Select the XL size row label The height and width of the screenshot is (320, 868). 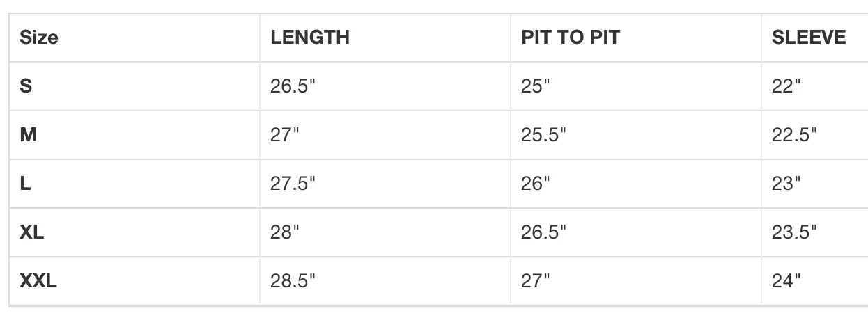(32, 232)
